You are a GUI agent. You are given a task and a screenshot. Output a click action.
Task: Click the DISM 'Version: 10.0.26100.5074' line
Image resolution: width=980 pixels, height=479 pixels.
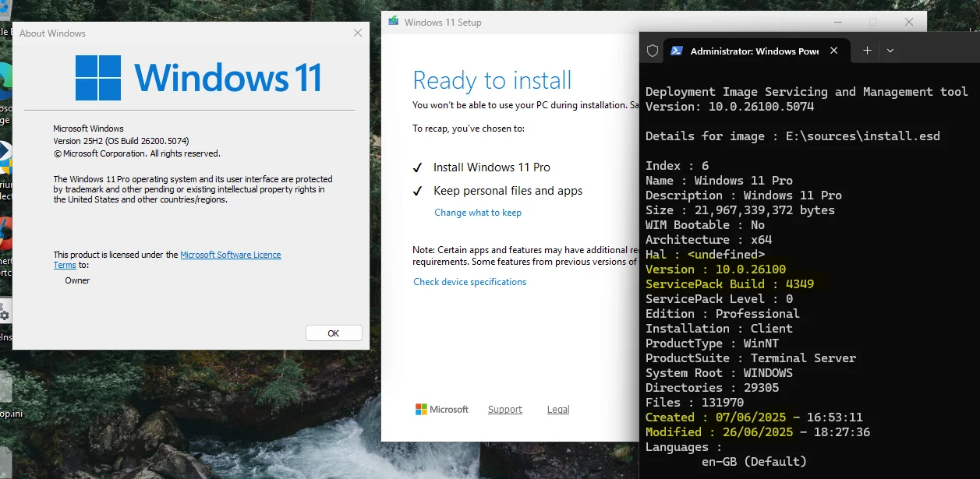(730, 107)
